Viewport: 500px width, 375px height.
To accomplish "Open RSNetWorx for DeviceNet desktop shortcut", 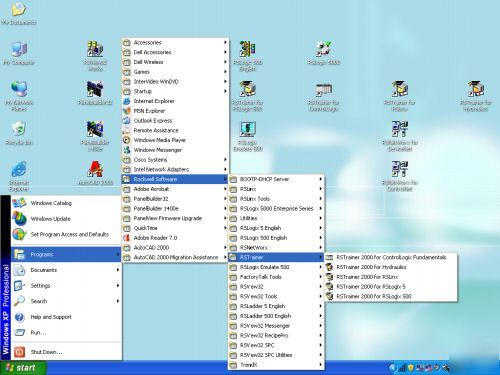I will click(x=400, y=136).
